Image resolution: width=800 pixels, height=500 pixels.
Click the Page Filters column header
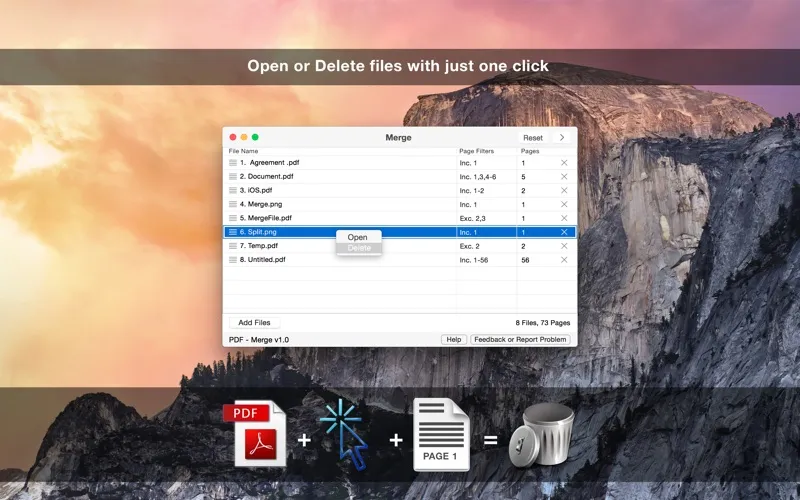(x=476, y=151)
